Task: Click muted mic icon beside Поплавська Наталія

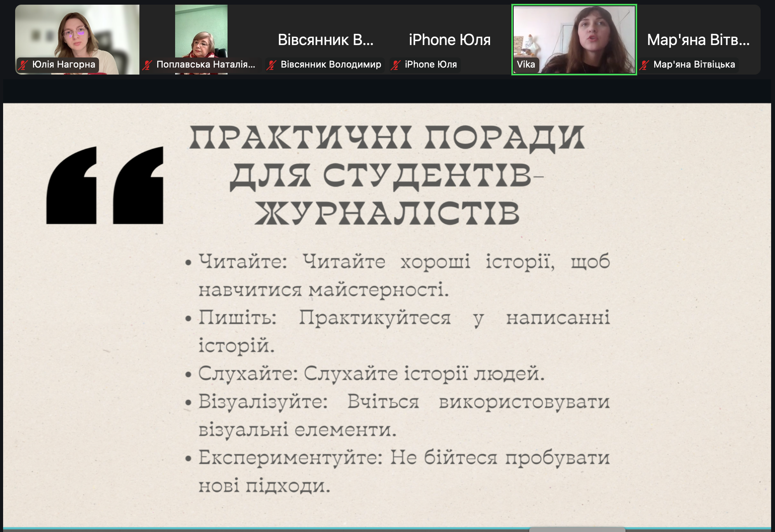Action: pos(147,65)
